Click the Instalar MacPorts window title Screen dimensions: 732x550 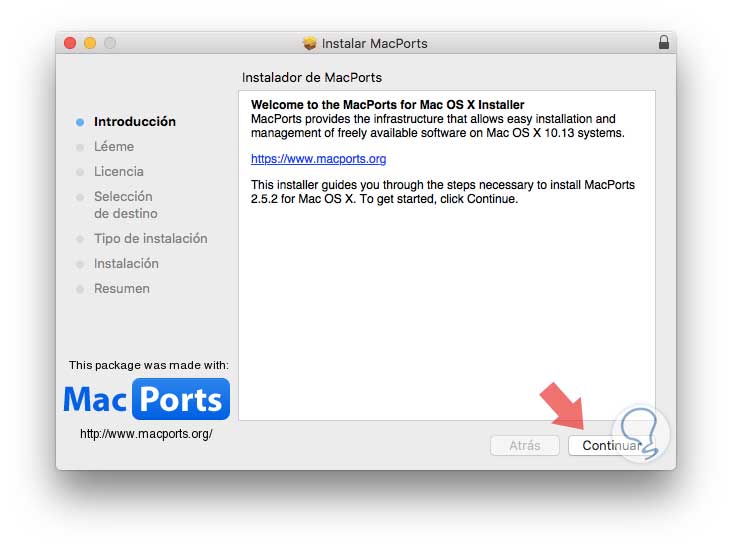tap(374, 43)
